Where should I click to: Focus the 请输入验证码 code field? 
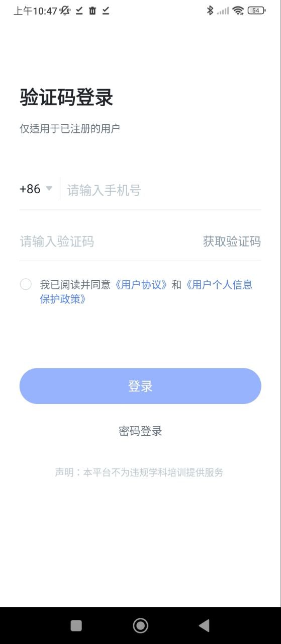click(x=108, y=242)
